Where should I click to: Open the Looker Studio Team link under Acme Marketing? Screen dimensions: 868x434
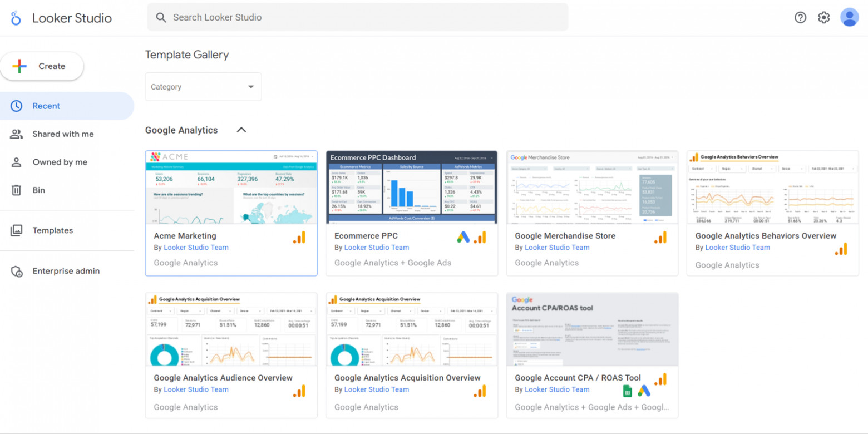pyautogui.click(x=196, y=247)
